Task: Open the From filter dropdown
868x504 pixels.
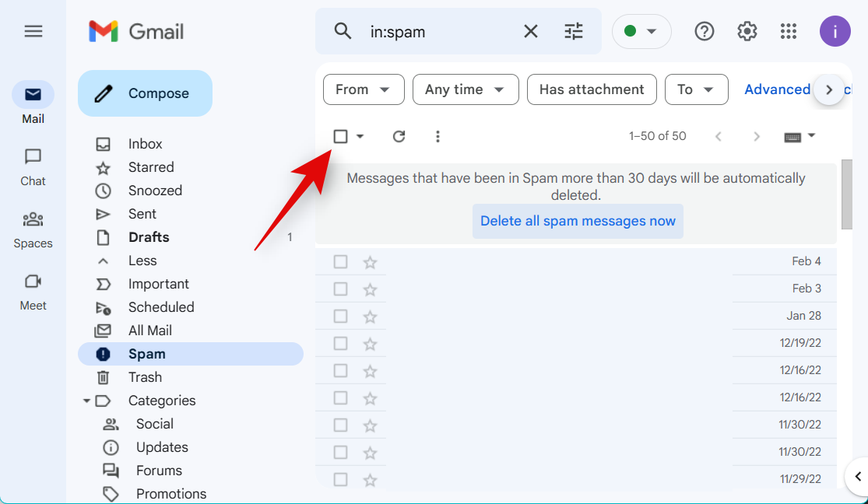Action: (x=364, y=89)
